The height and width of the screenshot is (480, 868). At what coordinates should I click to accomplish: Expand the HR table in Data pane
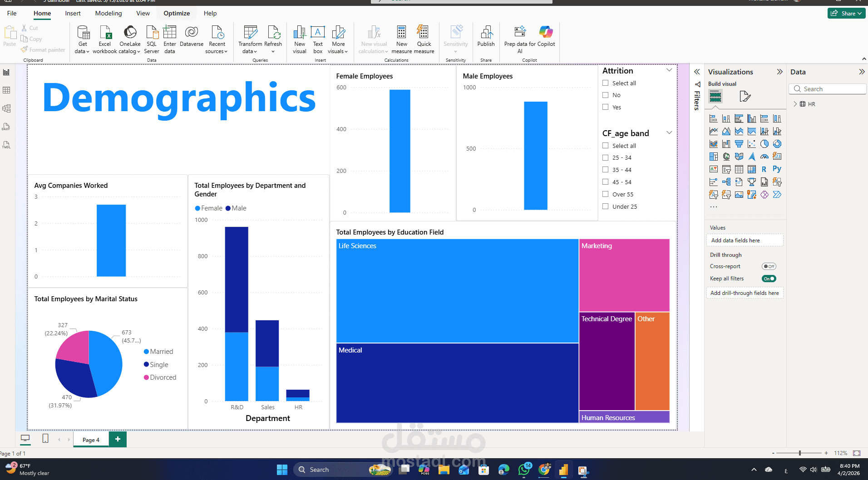click(x=795, y=104)
